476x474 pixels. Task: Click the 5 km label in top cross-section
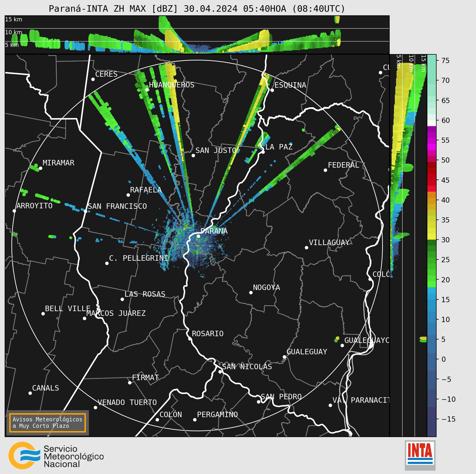tap(12, 45)
